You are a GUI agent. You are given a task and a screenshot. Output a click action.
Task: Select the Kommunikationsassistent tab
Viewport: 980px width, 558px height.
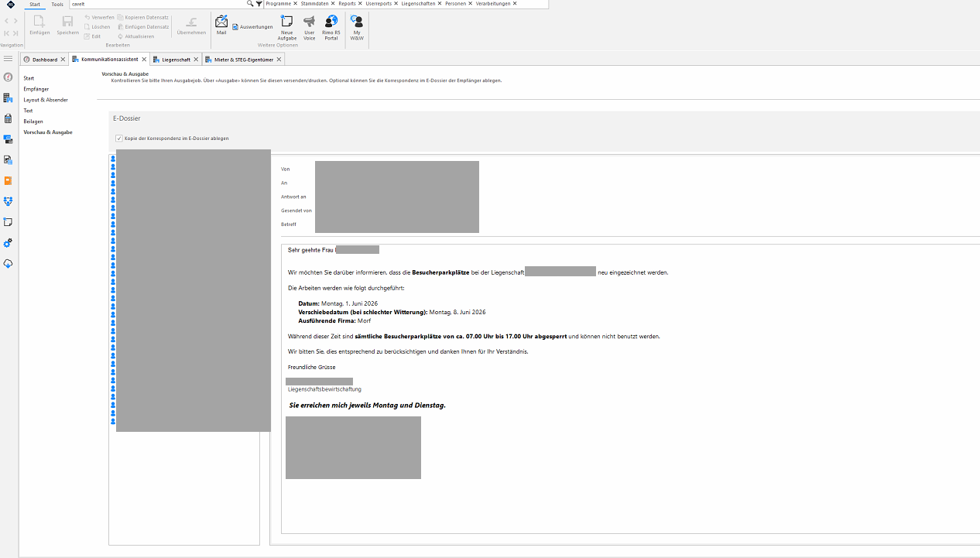(110, 60)
